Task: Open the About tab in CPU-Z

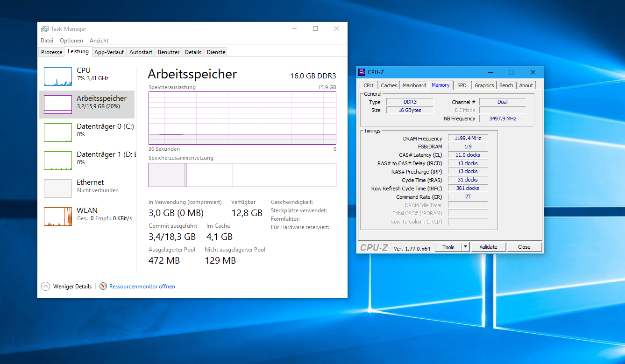Action: tap(526, 85)
